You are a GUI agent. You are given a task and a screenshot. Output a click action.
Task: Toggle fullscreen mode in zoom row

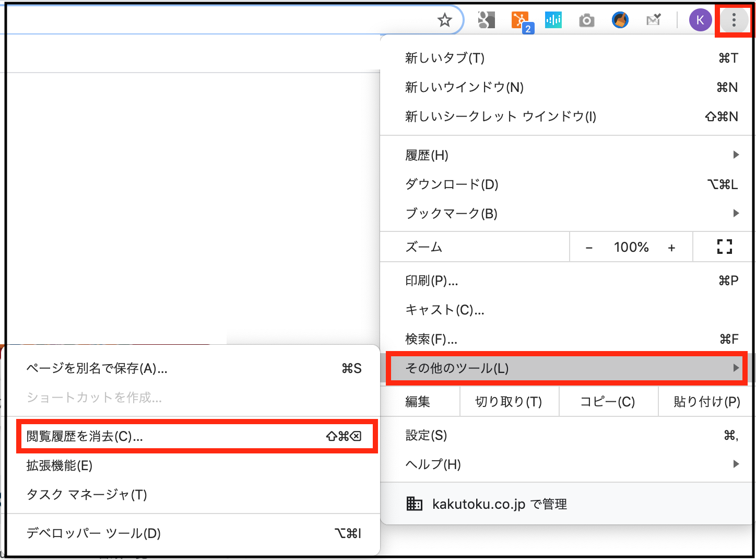coord(725,247)
